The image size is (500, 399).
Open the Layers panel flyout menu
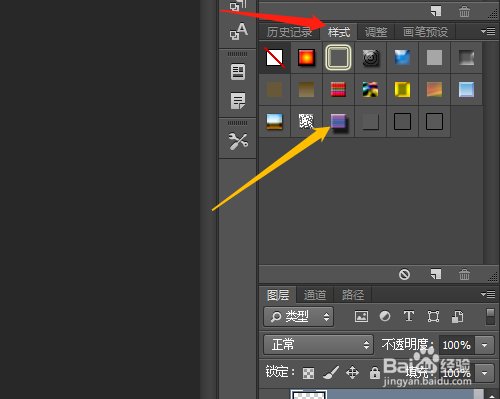click(x=488, y=294)
